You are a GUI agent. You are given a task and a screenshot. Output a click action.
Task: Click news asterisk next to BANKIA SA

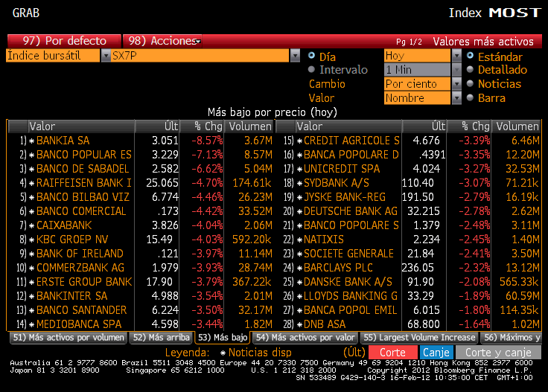pos(31,141)
